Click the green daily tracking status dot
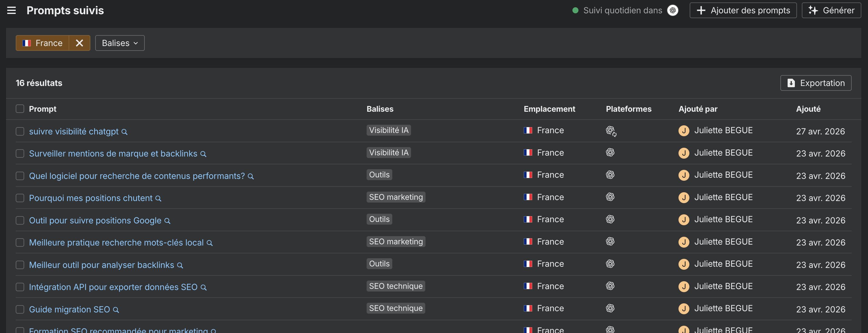The width and height of the screenshot is (868, 333). coord(575,10)
